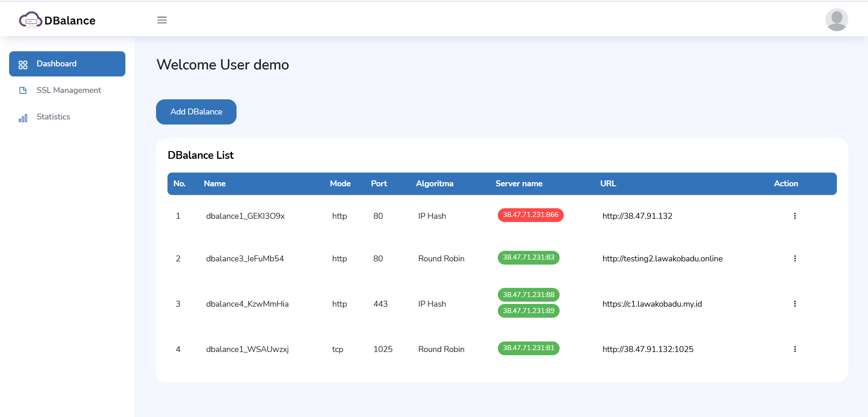Click the red 38.47.71.231:866 server badge
This screenshot has width=868, height=417.
pos(530,215)
